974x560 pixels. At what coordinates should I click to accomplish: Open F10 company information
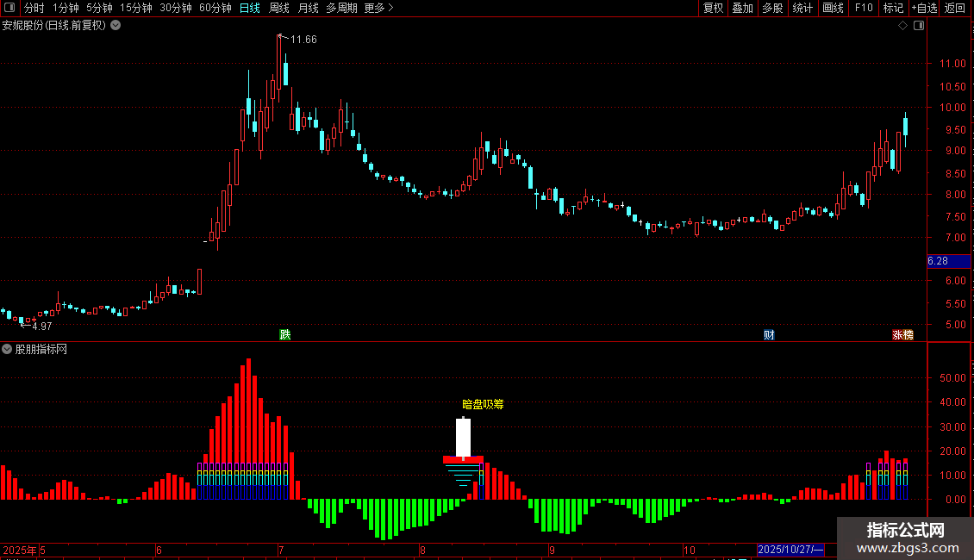[864, 8]
